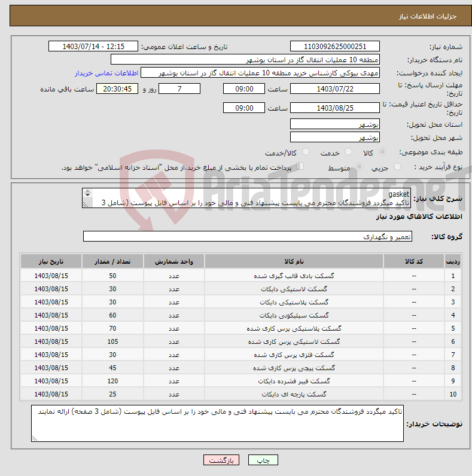Click the delivery province field

click(335, 124)
